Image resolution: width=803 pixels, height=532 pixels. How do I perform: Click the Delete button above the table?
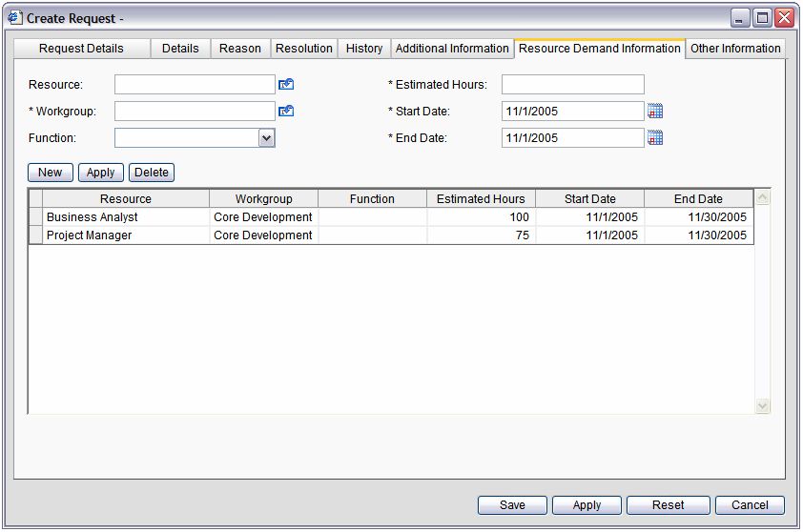[152, 173]
